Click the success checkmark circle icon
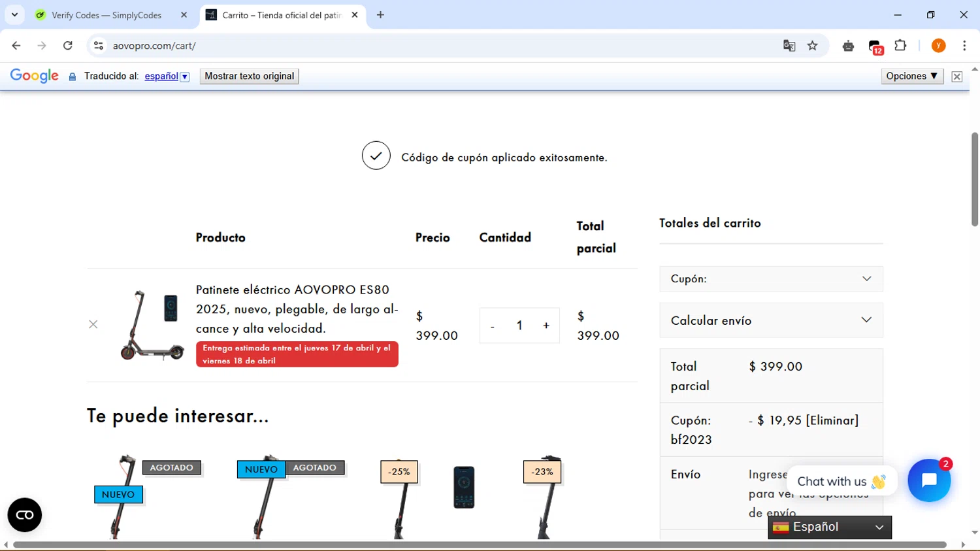This screenshot has width=980, height=551. tap(376, 156)
